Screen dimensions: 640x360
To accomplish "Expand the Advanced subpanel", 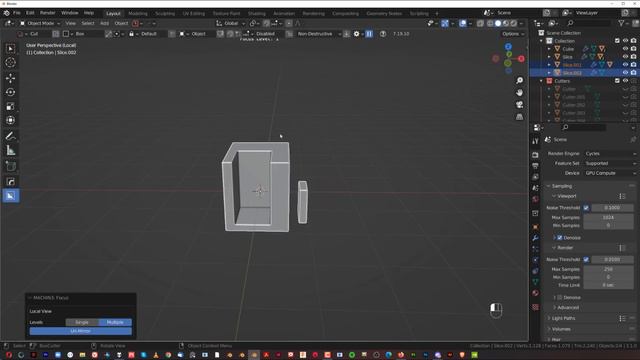I will 568,307.
